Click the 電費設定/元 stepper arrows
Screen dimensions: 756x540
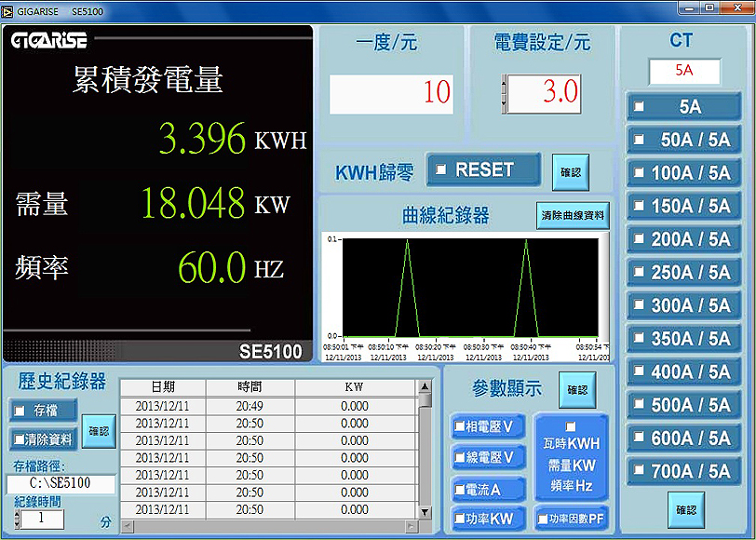(504, 92)
